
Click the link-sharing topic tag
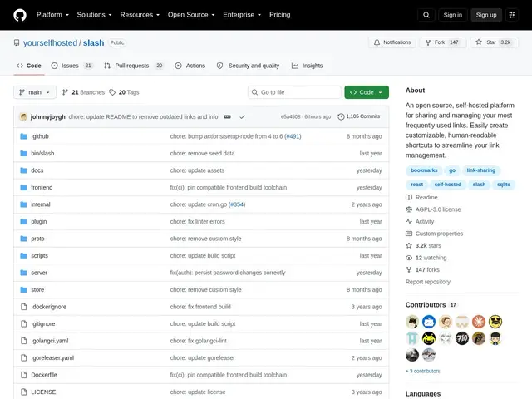[481, 170]
